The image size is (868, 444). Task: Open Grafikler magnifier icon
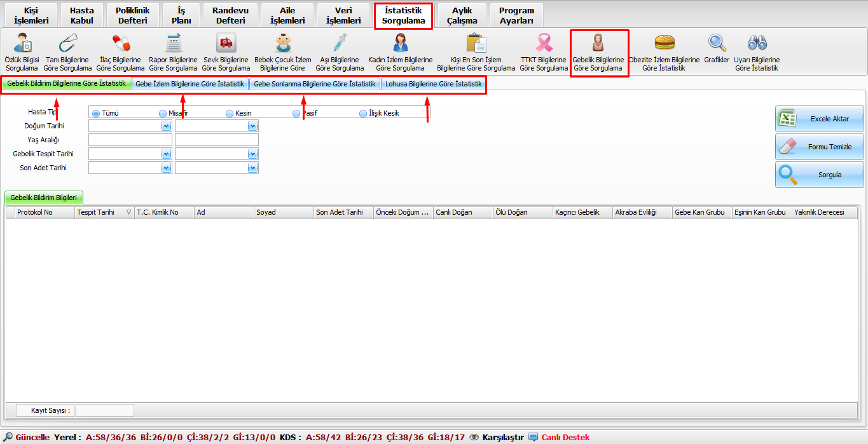tap(717, 43)
